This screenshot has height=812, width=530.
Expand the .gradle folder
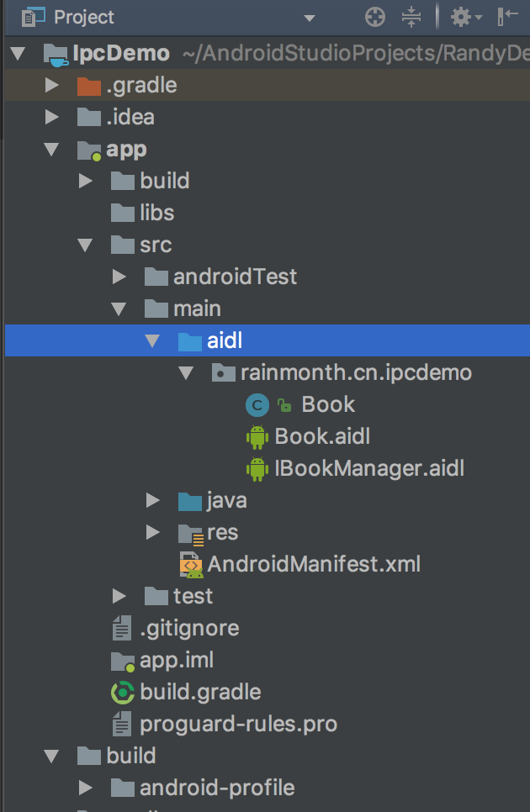pos(52,85)
